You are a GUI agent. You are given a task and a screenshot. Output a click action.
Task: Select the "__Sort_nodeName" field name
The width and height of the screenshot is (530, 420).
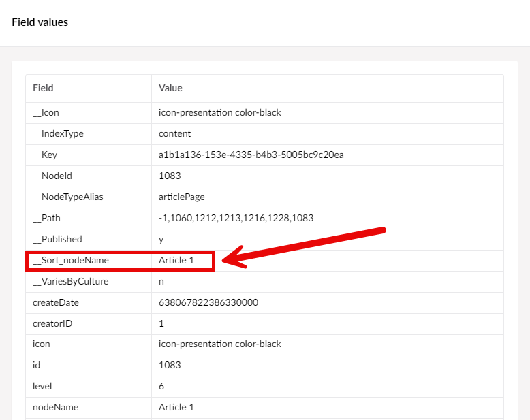(71, 260)
